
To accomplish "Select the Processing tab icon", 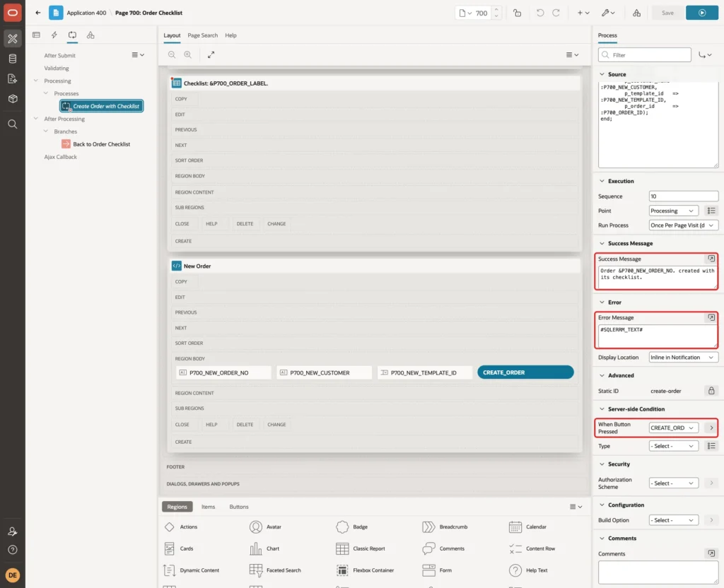I will click(72, 35).
